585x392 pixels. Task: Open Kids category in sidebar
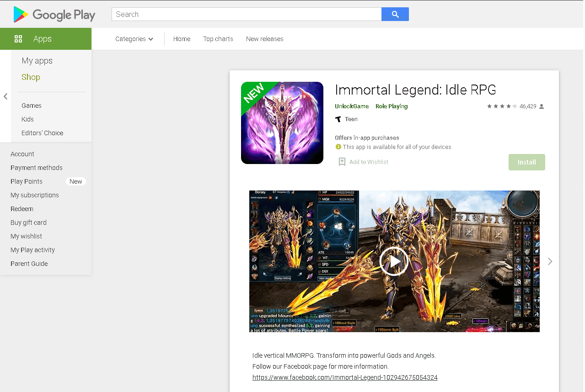(x=27, y=119)
